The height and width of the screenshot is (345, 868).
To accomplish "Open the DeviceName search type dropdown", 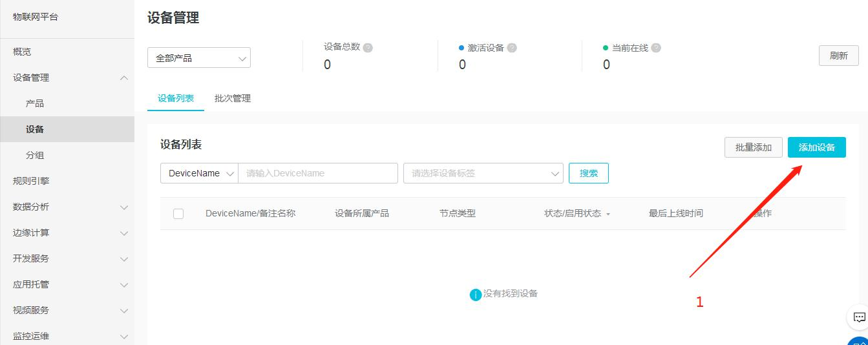I will [199, 173].
